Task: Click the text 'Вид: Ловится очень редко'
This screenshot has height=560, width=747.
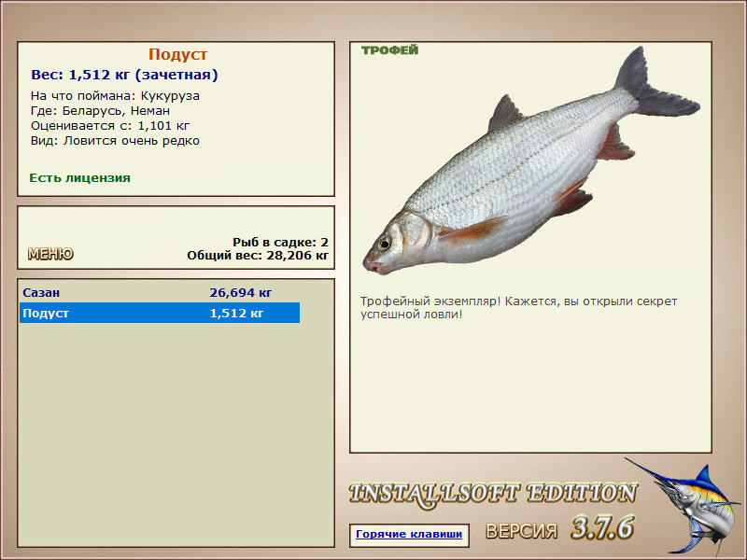Action: (x=115, y=141)
